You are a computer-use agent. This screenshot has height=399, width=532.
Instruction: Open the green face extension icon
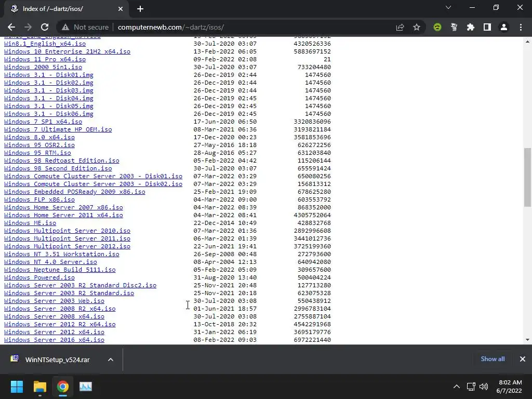click(x=437, y=27)
